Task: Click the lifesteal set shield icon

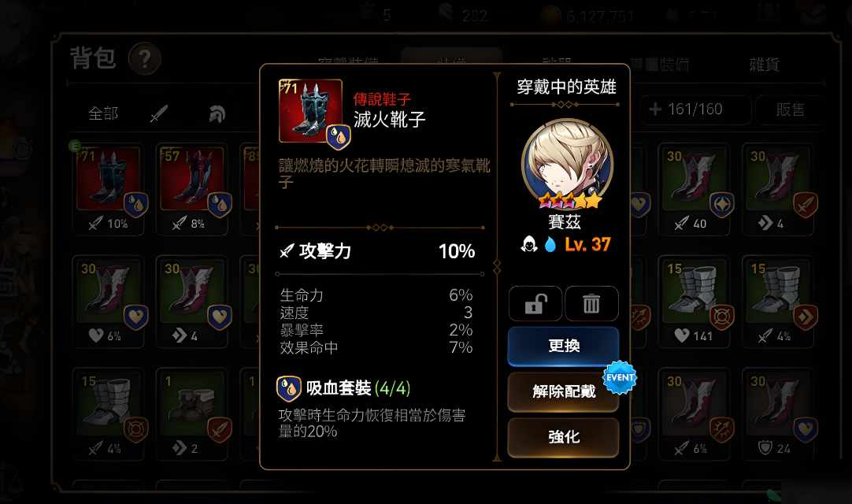Action: point(288,389)
